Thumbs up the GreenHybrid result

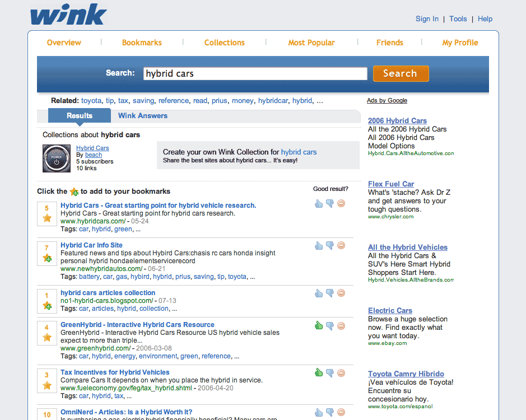pyautogui.click(x=319, y=325)
